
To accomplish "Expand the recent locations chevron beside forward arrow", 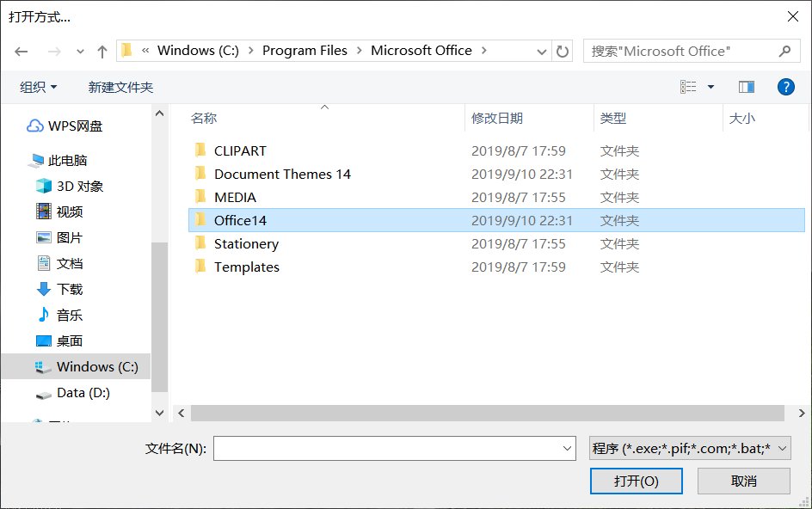I will coord(80,51).
